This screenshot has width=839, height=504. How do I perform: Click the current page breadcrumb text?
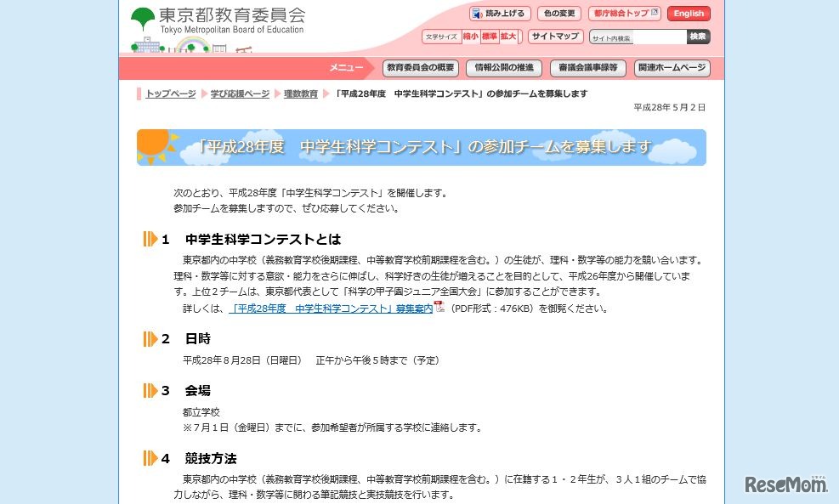coord(462,93)
